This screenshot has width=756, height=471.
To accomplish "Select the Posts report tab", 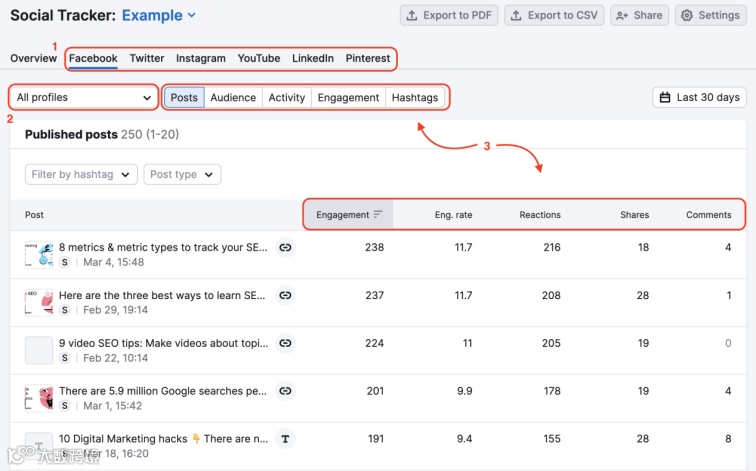I will pos(184,97).
